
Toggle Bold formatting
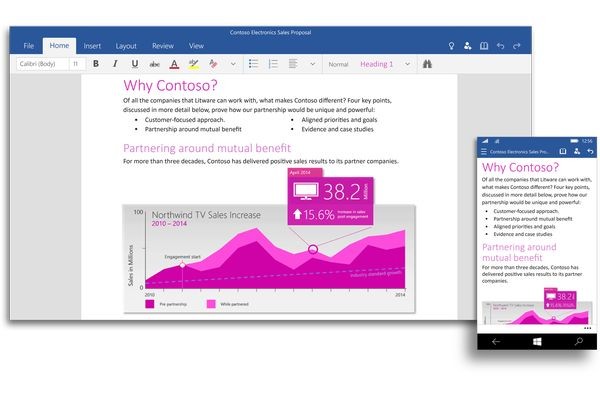click(96, 64)
